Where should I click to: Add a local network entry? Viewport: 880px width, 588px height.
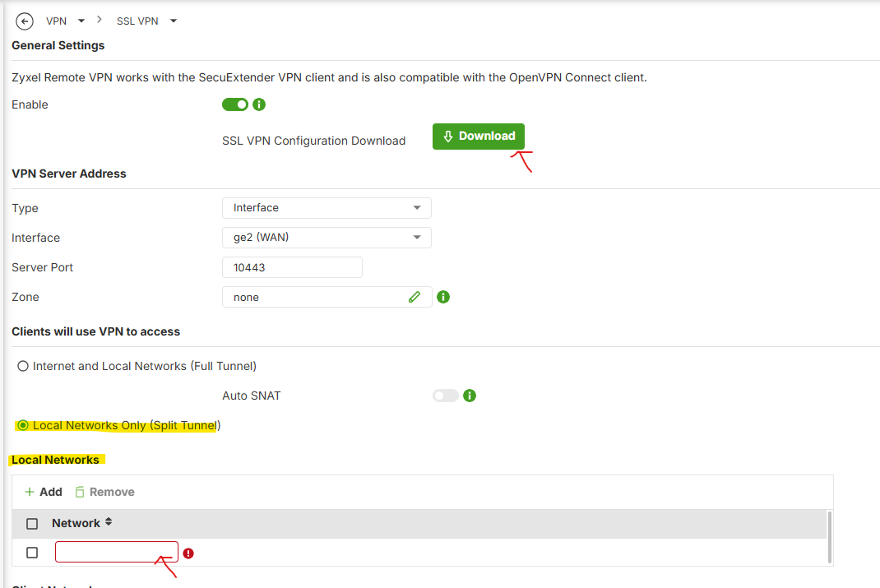click(x=44, y=492)
